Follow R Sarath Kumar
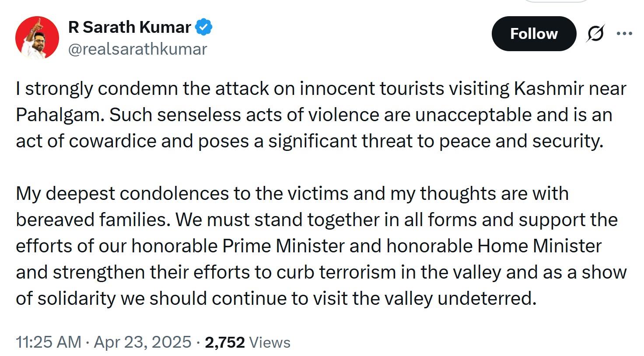The height and width of the screenshot is (356, 644). click(534, 34)
